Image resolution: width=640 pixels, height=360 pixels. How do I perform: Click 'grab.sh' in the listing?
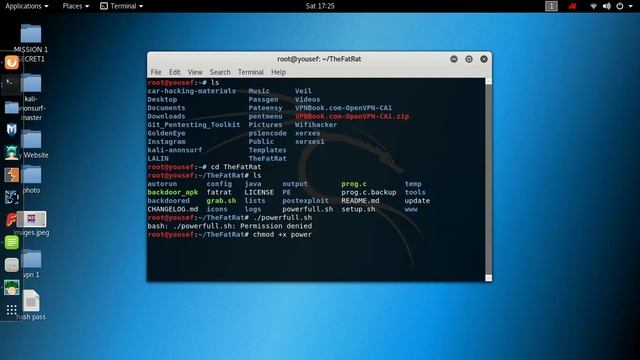(x=221, y=201)
